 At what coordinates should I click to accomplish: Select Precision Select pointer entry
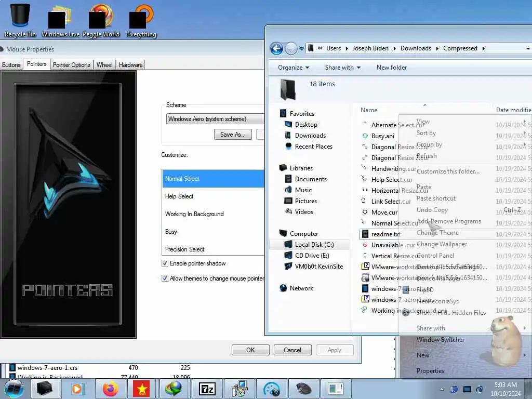213,249
